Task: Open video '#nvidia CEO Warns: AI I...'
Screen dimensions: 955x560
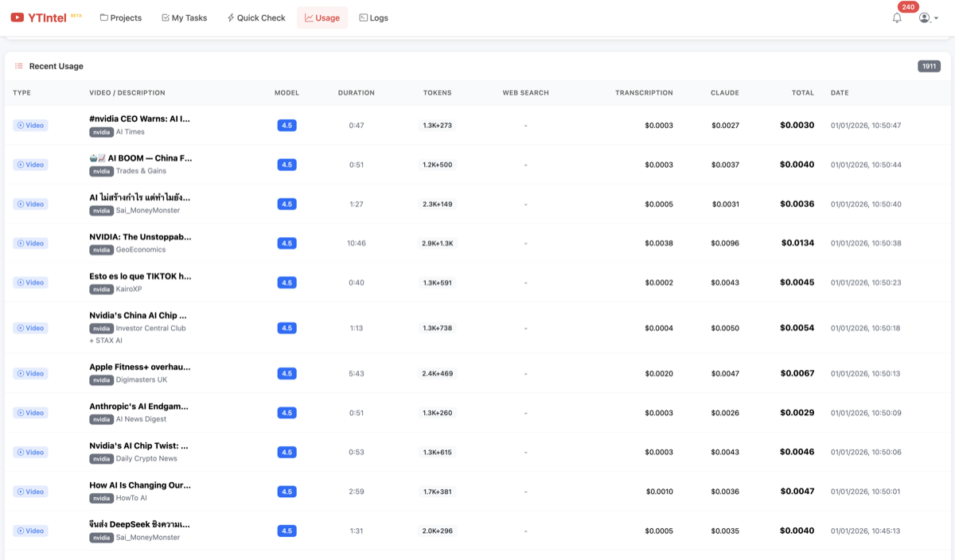Action: tap(140, 119)
